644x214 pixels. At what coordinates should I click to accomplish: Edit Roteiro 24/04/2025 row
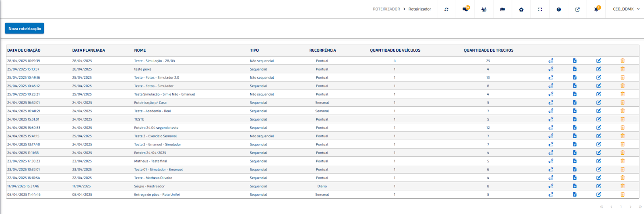pyautogui.click(x=599, y=153)
